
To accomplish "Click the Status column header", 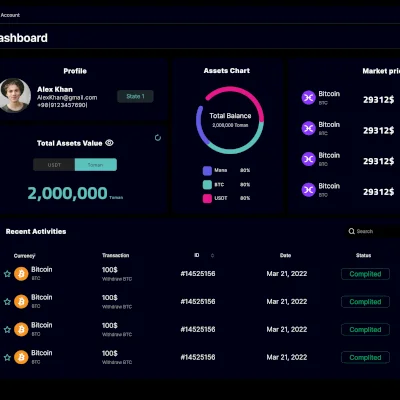I will point(363,255).
